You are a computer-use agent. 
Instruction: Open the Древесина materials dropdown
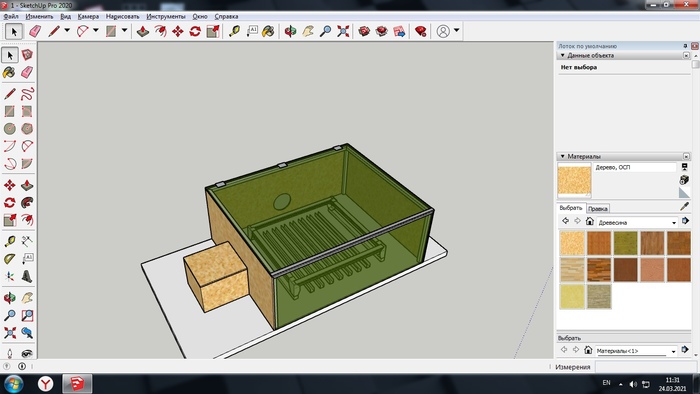637,222
